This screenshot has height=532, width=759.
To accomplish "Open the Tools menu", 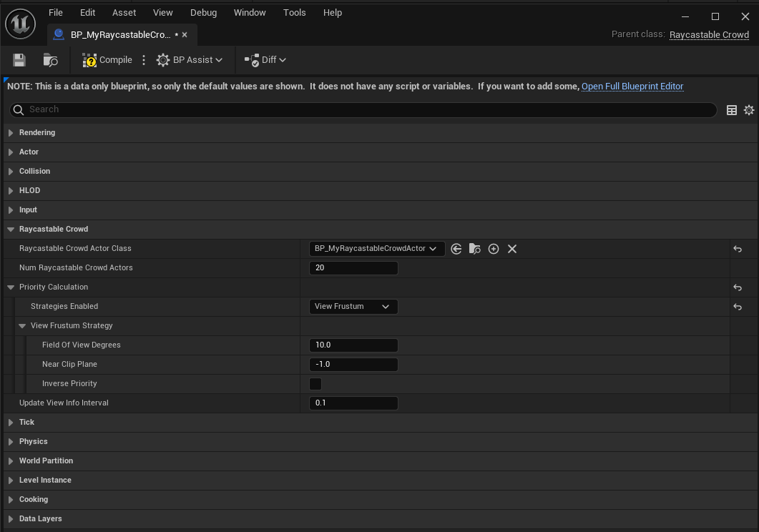I will pyautogui.click(x=294, y=13).
